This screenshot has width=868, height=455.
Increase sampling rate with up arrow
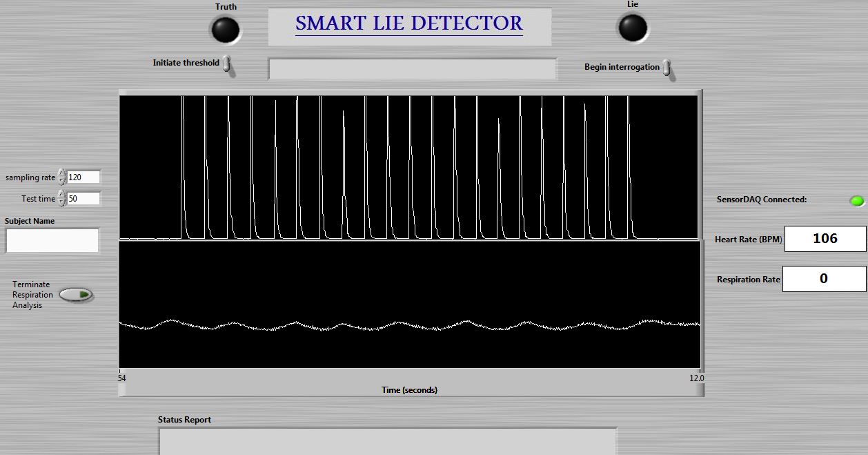[62, 173]
